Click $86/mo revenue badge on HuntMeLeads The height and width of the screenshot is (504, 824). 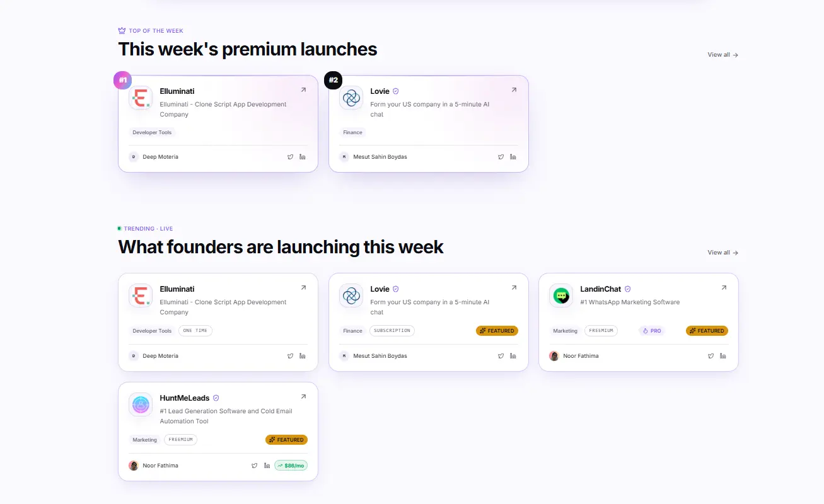291,466
